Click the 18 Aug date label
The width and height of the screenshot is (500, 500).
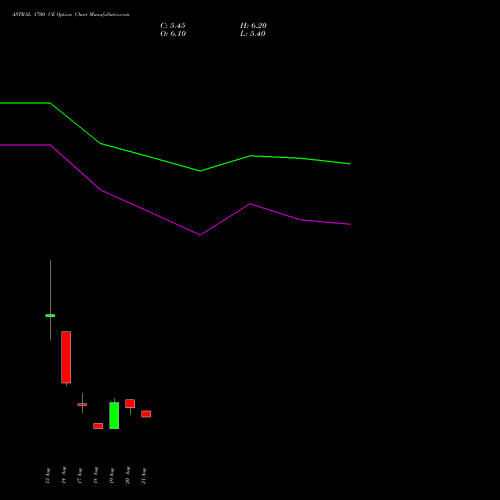[x=96, y=476]
